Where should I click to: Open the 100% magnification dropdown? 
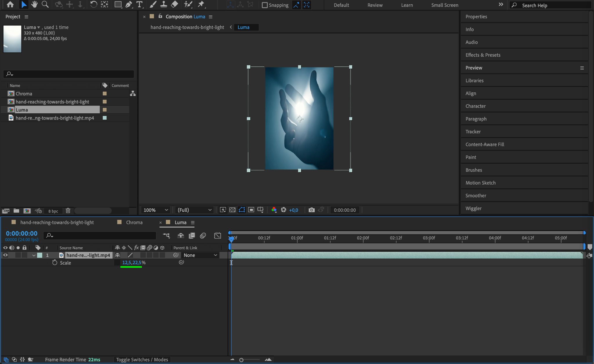click(x=156, y=210)
